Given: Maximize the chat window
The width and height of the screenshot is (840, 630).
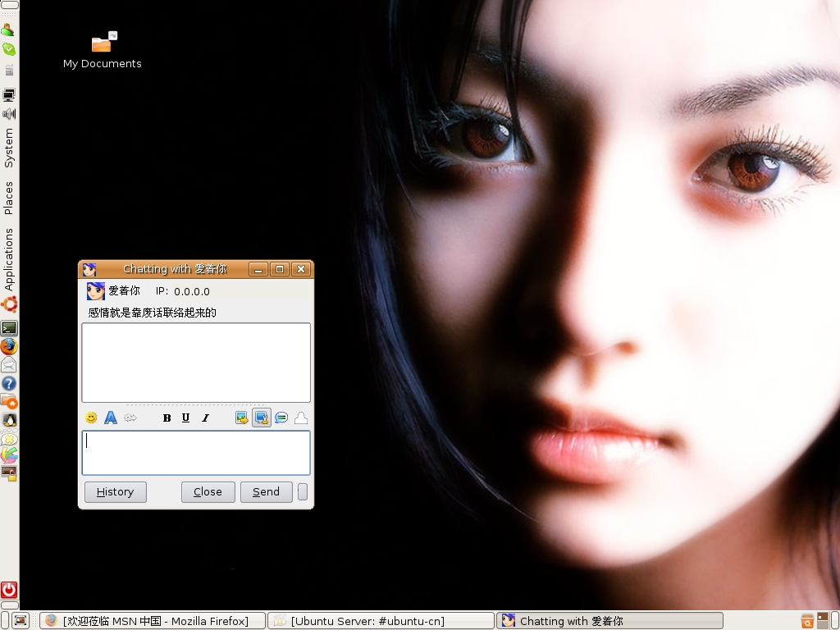Looking at the screenshot, I should click(280, 269).
